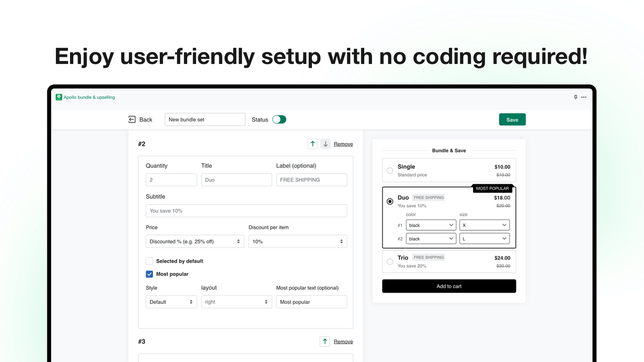
Task: Click stepper arrows on Discount per item selector
Action: [x=342, y=241]
